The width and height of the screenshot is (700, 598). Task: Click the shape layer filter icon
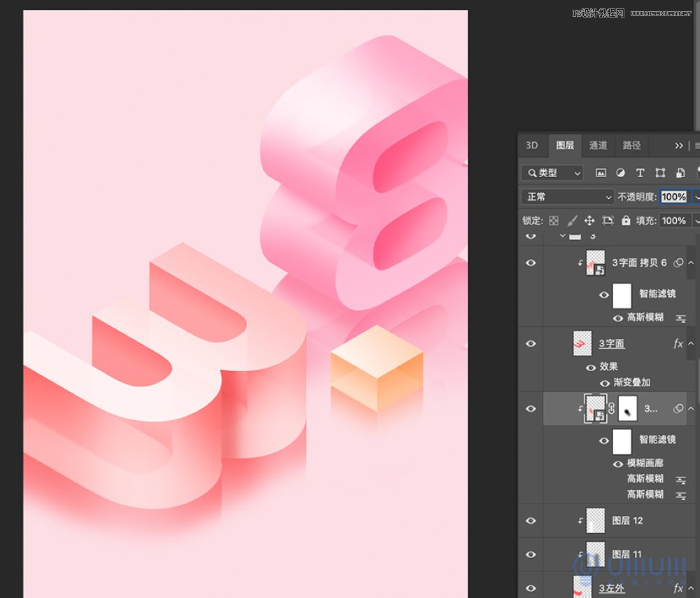[660, 173]
